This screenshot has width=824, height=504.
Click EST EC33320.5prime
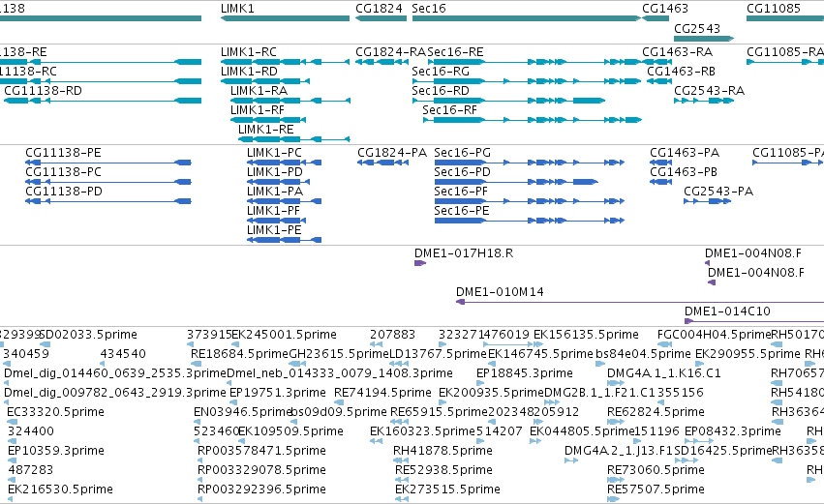(56, 413)
